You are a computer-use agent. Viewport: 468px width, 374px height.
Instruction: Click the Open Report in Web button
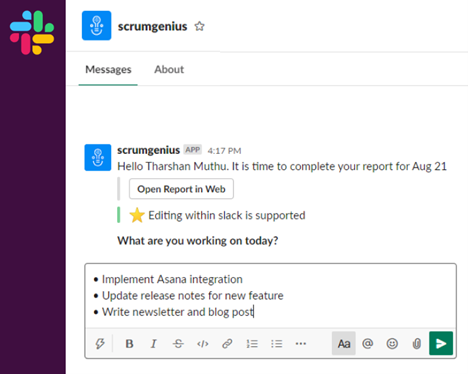pyautogui.click(x=181, y=189)
